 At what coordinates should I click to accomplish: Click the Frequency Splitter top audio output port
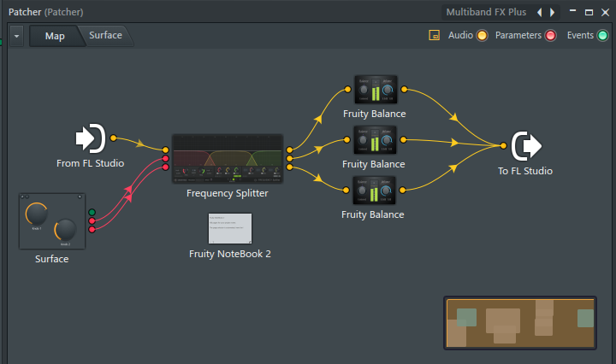[x=289, y=150]
